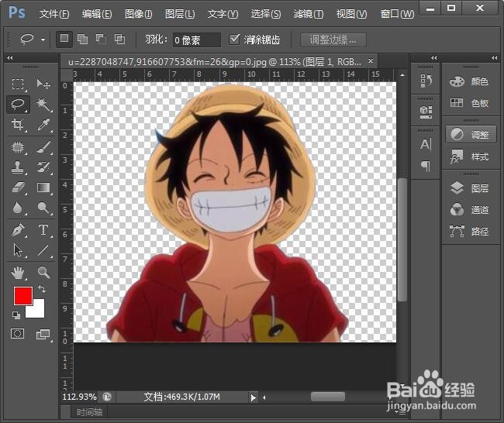Collapse the right panel dock
The height and width of the screenshot is (423, 504).
pyautogui.click(x=495, y=57)
